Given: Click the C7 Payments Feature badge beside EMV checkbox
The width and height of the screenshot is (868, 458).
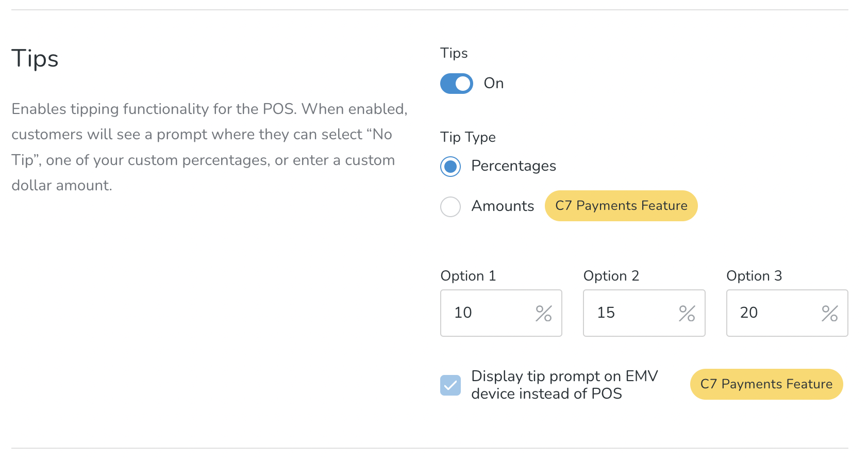Looking at the screenshot, I should (x=766, y=384).
